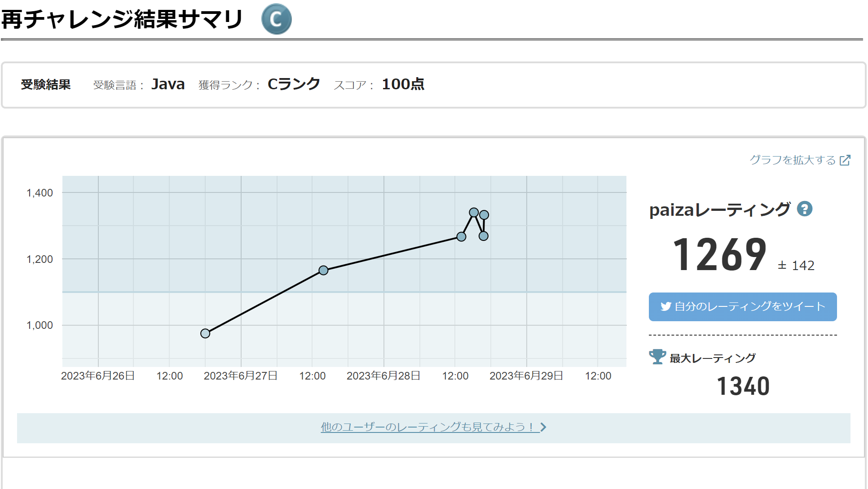
Task: Click the last lowest data point at graph's right end
Action: click(483, 236)
